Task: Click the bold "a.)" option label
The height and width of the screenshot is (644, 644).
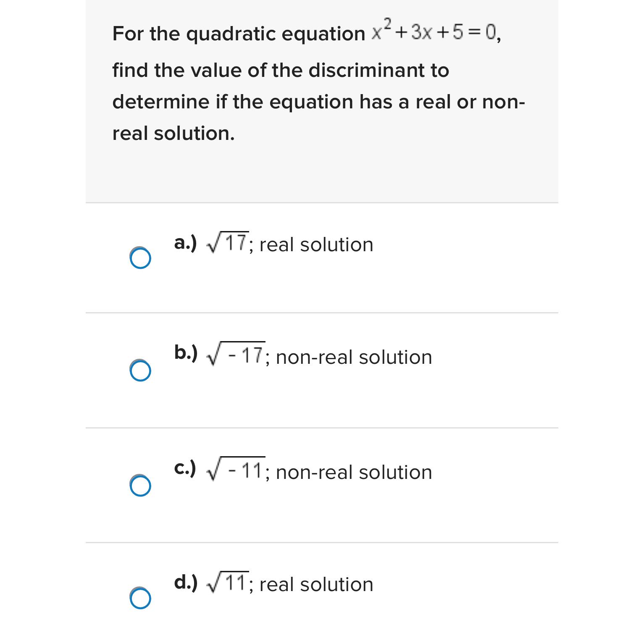Action: pos(185,243)
